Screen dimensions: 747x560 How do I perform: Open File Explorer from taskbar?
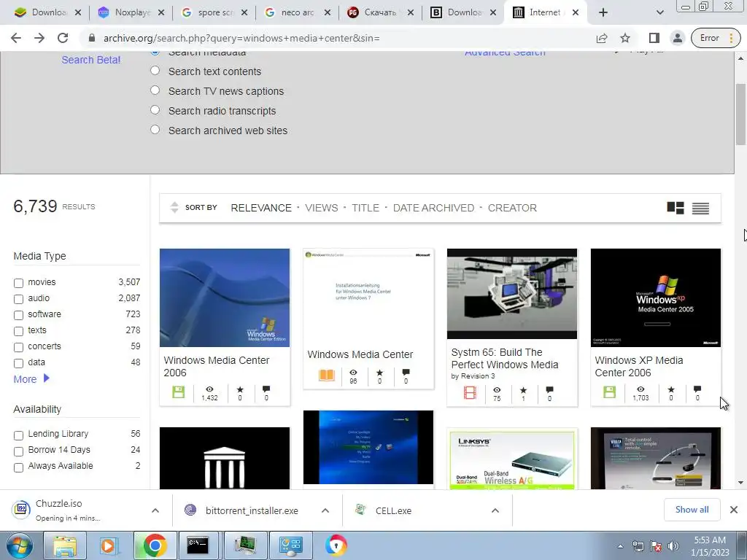65,545
